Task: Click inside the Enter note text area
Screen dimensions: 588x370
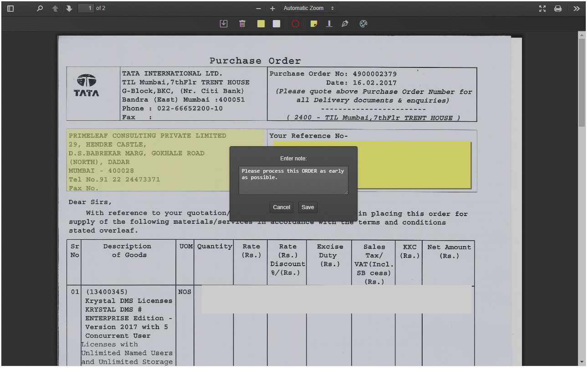Action: (293, 180)
